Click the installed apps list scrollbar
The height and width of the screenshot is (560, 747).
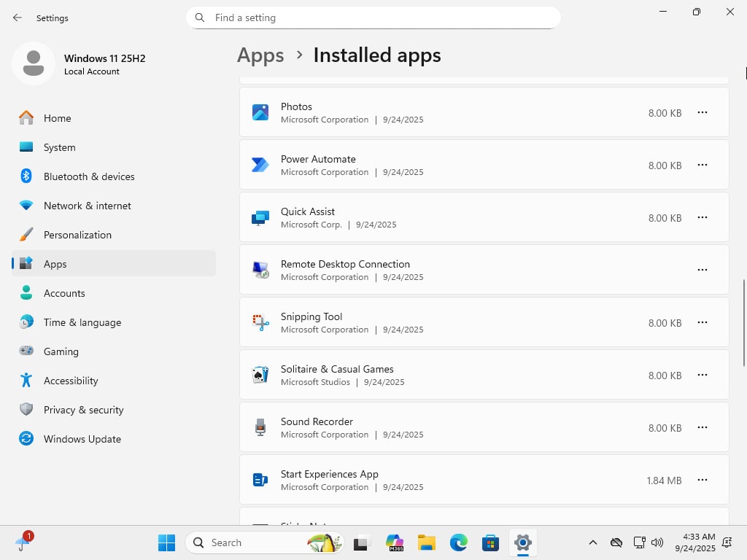(743, 323)
